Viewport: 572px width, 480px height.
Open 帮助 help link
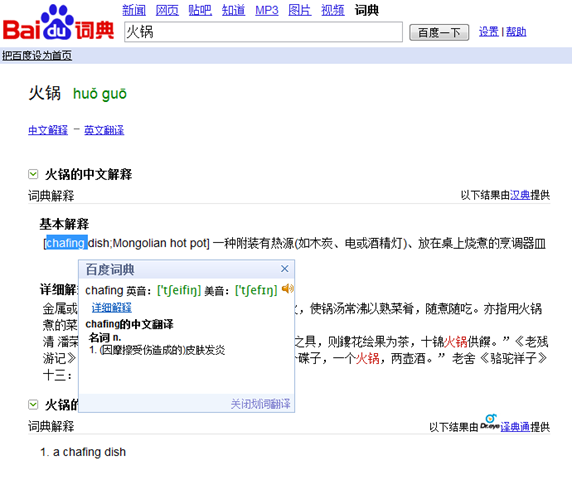[516, 32]
